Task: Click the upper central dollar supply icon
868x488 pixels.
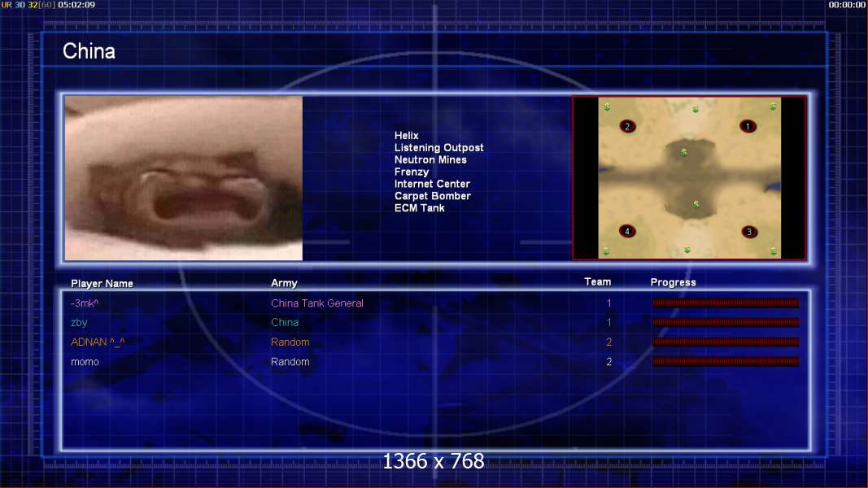Action: coord(684,151)
